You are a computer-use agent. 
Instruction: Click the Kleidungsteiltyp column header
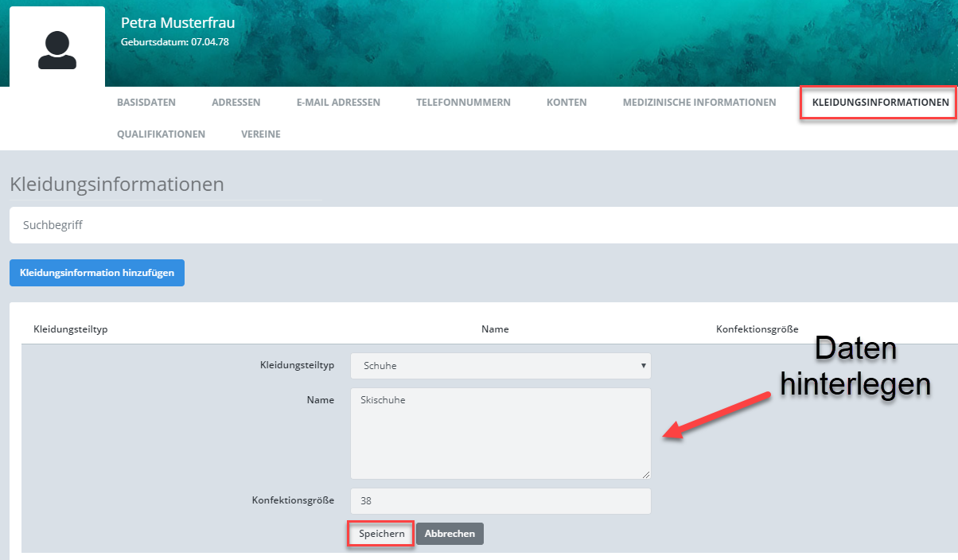tap(70, 329)
